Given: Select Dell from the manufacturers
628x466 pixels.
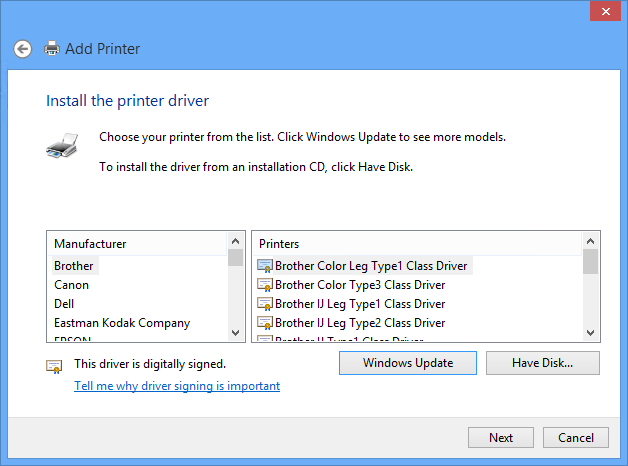Looking at the screenshot, I should [x=64, y=304].
